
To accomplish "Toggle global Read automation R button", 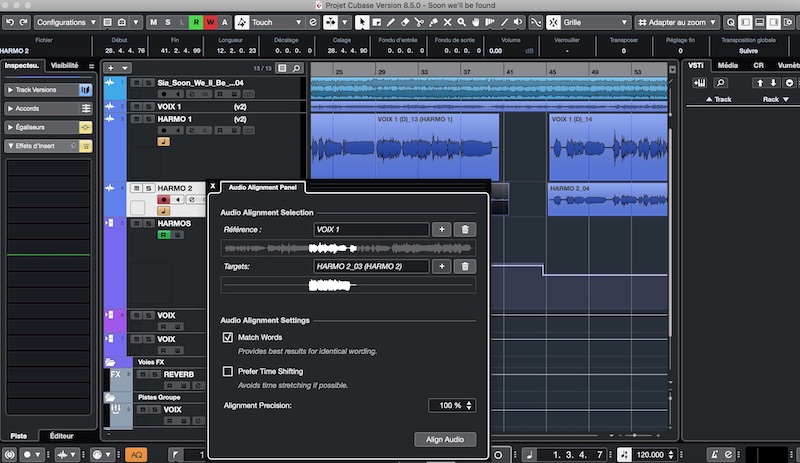I will click(x=196, y=22).
